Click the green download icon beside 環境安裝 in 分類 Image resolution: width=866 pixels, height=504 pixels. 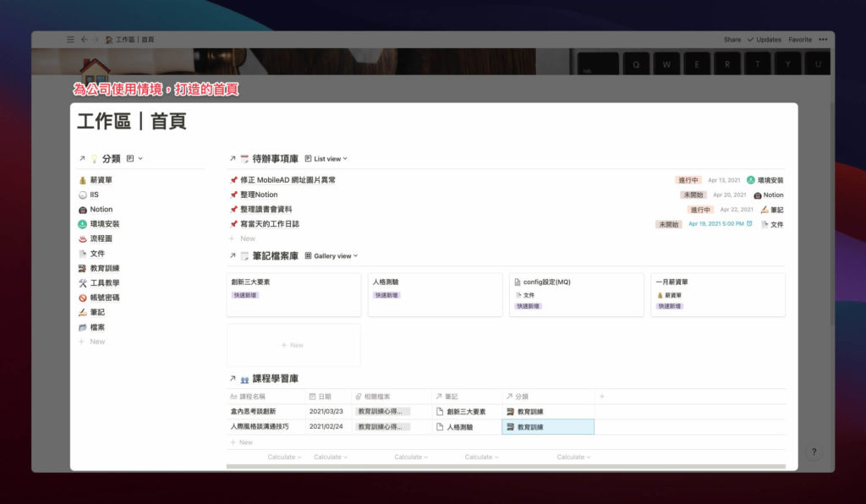82,224
